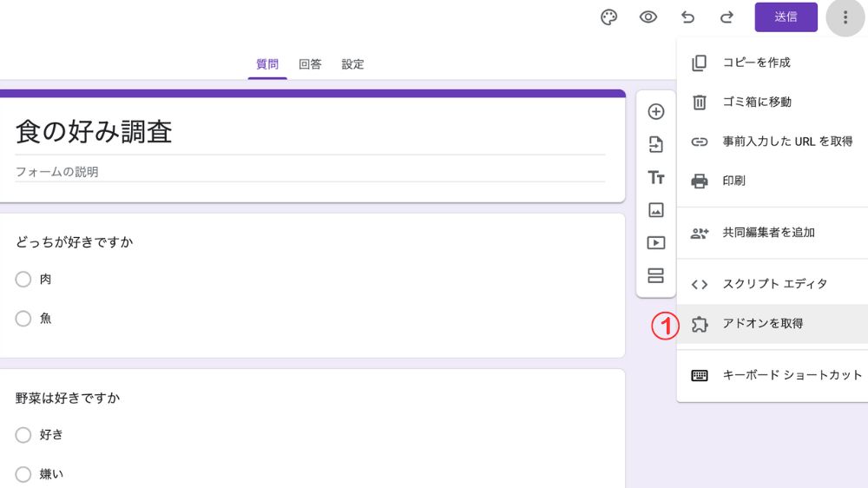Click the add section icon
868x488 pixels.
(656, 276)
